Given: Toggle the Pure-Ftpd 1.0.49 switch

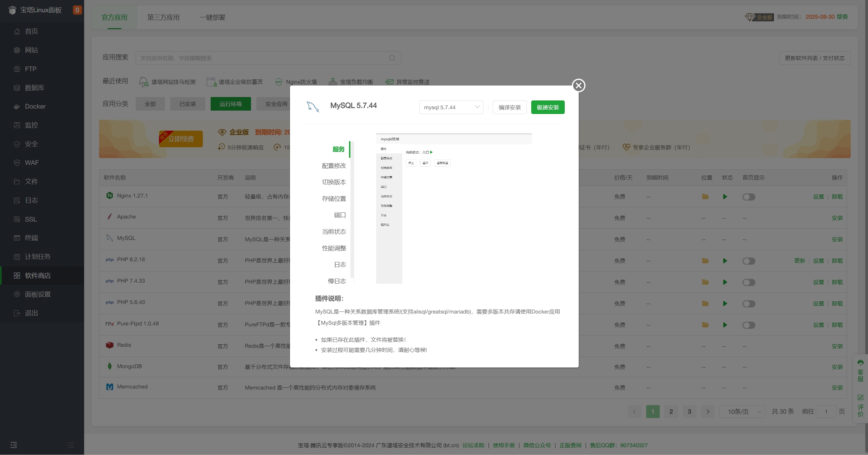Looking at the screenshot, I should pyautogui.click(x=749, y=325).
